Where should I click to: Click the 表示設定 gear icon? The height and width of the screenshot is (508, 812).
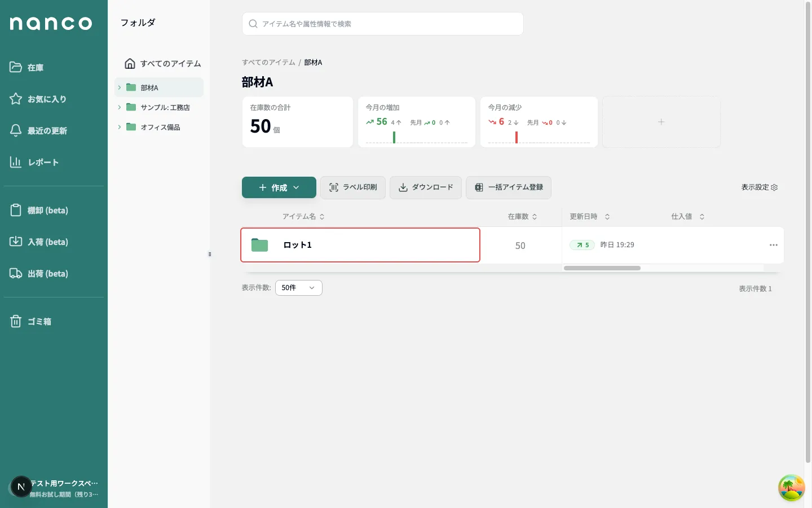coord(774,187)
